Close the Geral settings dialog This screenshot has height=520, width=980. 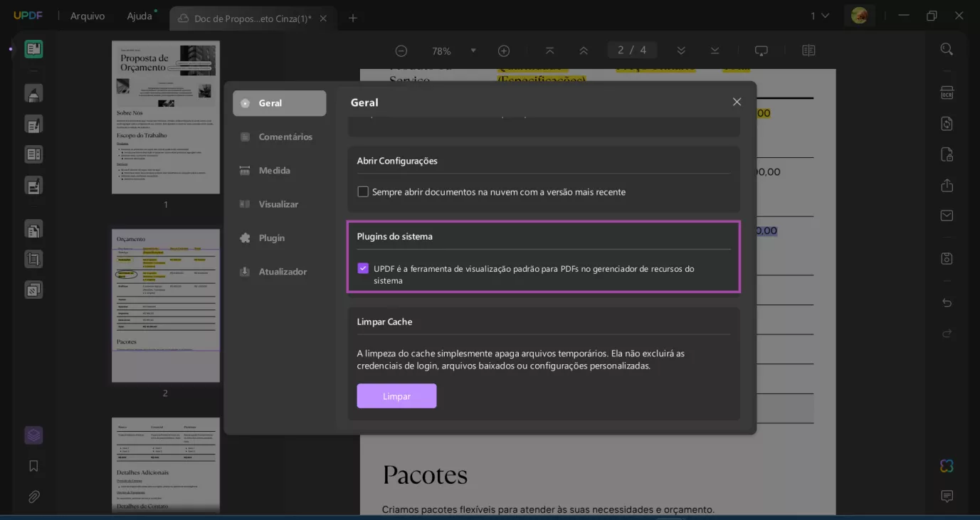click(x=737, y=102)
